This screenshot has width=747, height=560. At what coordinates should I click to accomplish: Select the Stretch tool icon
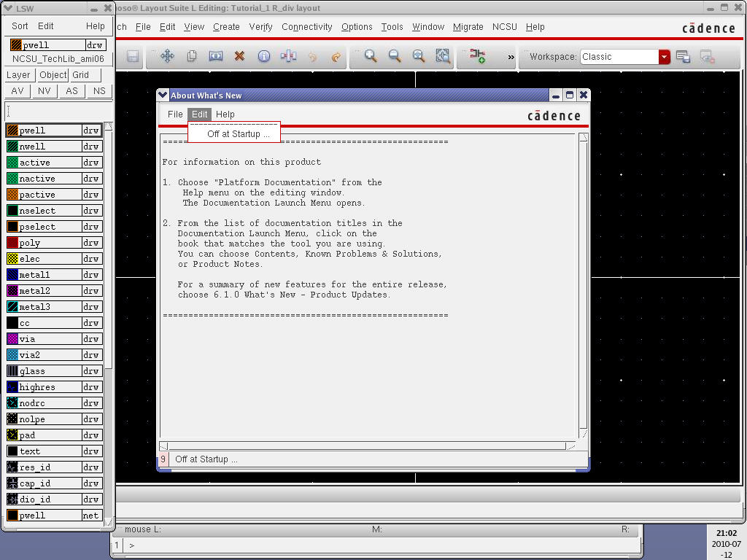coord(215,56)
